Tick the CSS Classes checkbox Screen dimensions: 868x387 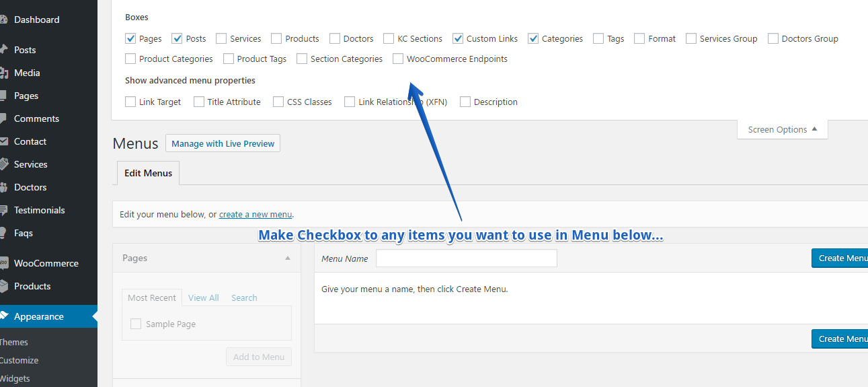[x=278, y=102]
